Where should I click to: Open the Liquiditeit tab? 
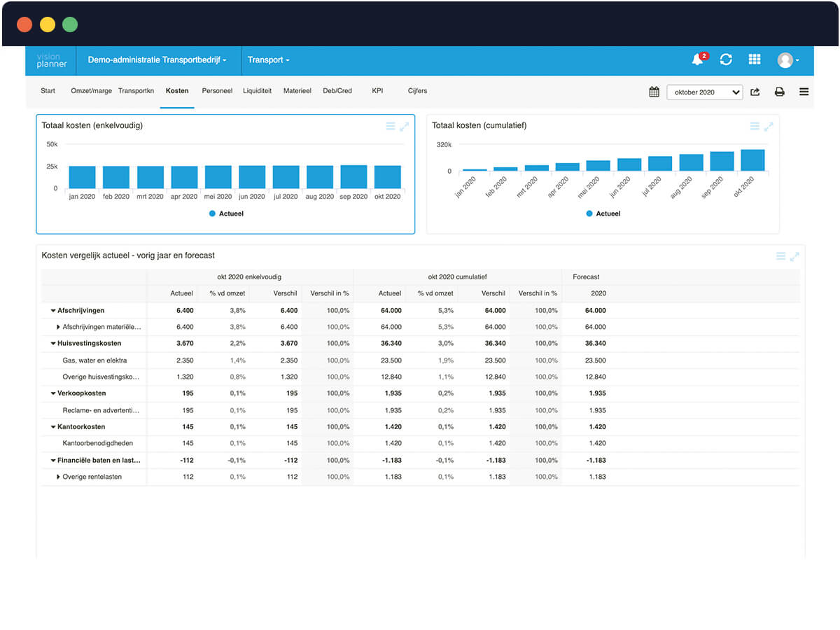tap(258, 91)
